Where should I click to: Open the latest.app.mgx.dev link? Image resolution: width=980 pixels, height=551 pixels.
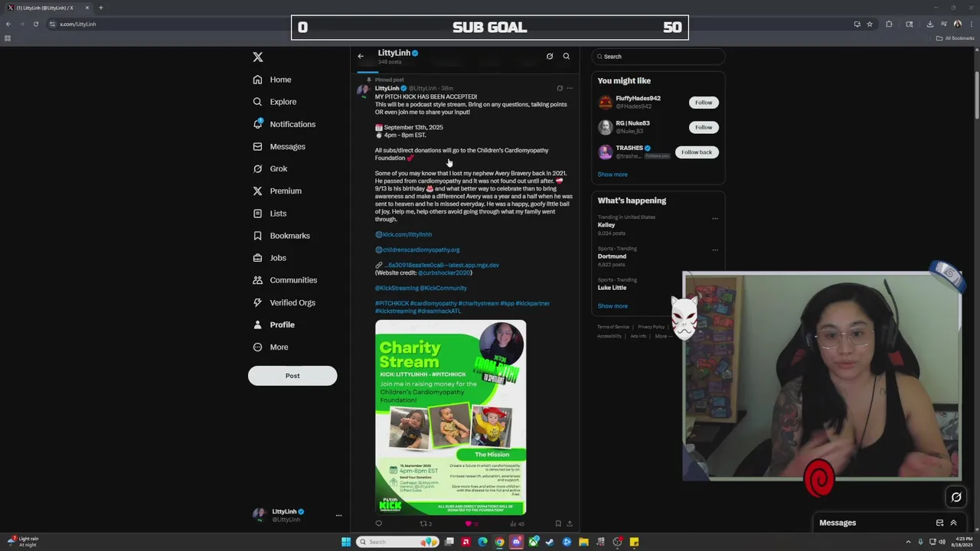(441, 265)
